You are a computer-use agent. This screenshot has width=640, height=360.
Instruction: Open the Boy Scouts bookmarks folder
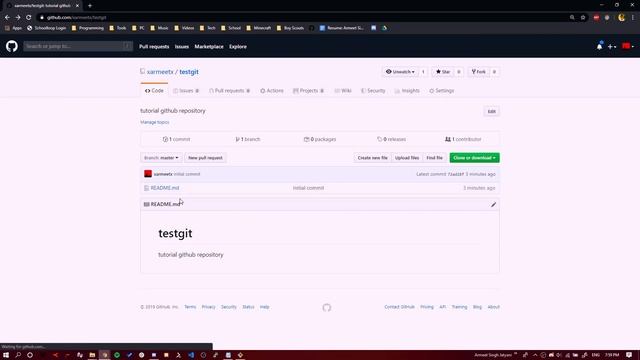tap(291, 28)
